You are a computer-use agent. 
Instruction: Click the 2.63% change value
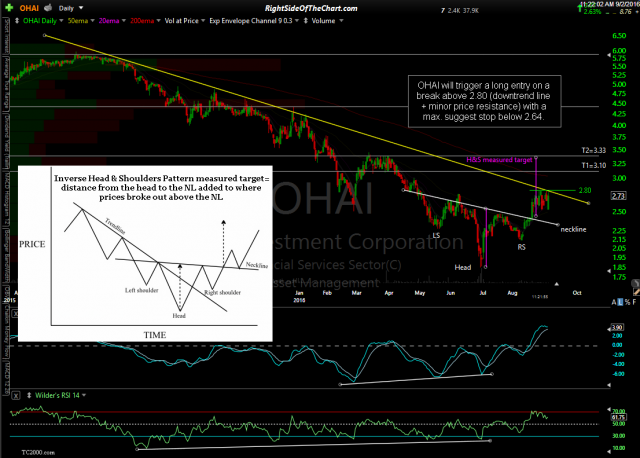pyautogui.click(x=592, y=12)
